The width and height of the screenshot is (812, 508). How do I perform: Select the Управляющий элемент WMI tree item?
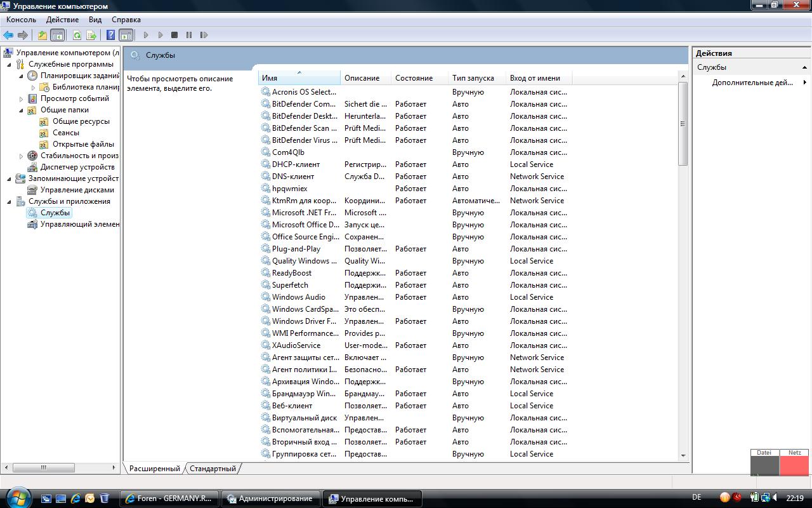click(x=79, y=224)
